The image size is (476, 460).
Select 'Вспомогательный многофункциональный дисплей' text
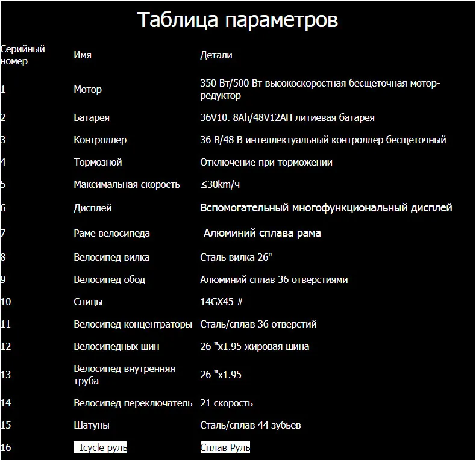click(x=326, y=208)
